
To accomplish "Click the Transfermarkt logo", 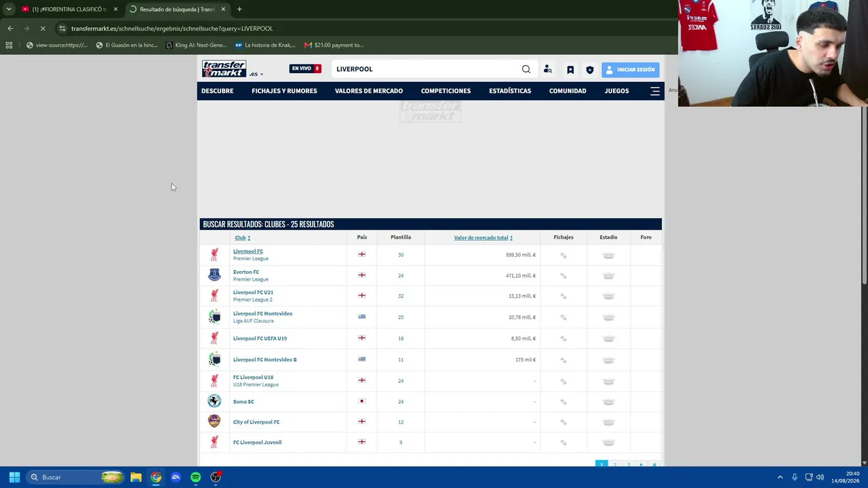I will click(x=224, y=69).
